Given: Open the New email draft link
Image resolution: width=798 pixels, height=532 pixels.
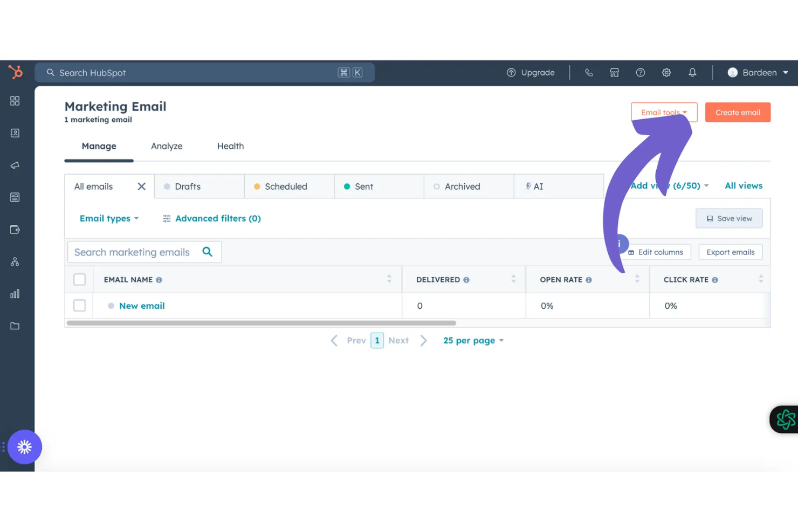Looking at the screenshot, I should tap(142, 306).
